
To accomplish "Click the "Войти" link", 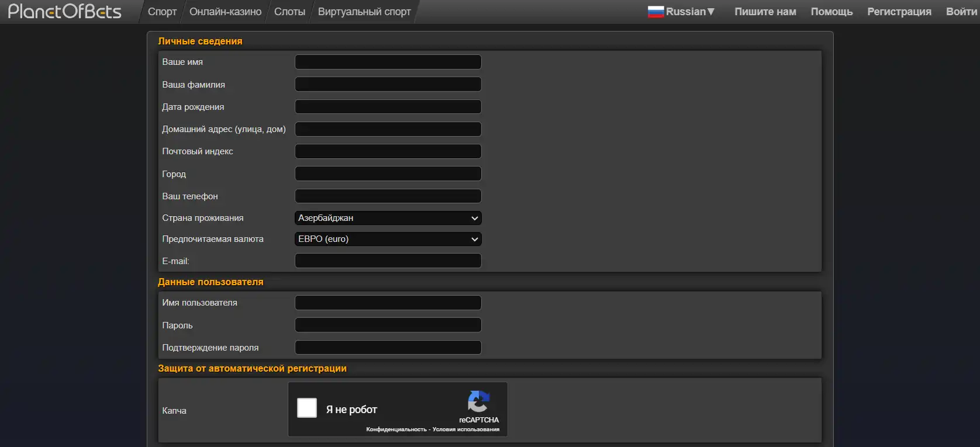I will (x=961, y=12).
